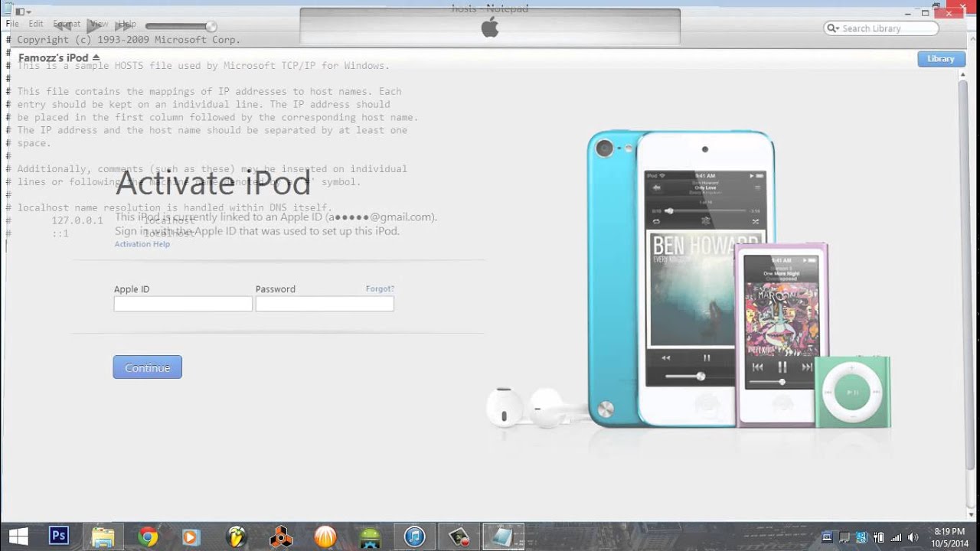Open the Windows Start button

(18, 536)
